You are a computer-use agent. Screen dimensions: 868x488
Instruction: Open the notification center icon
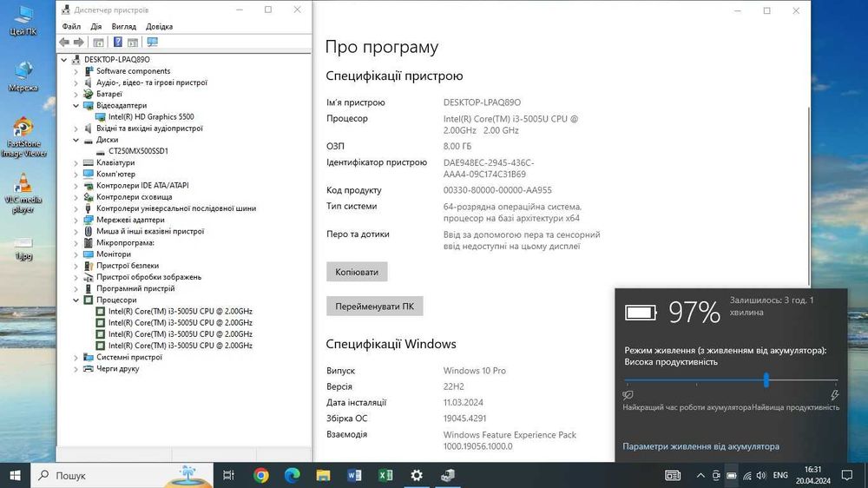click(846, 475)
